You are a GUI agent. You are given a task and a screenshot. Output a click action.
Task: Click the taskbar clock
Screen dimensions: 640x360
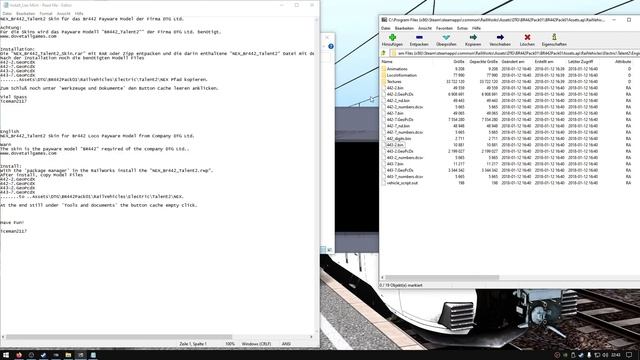616,355
